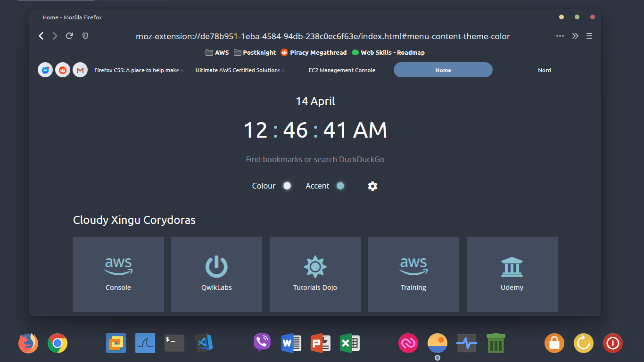Open the system monitor pulse icon

pos(467,343)
